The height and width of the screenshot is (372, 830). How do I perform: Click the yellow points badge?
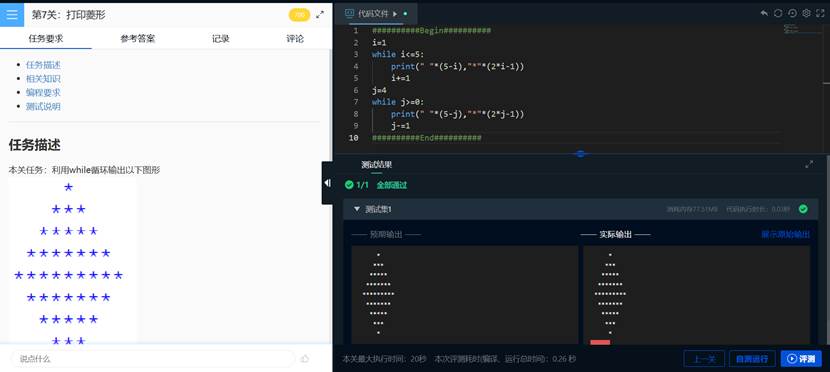click(299, 15)
